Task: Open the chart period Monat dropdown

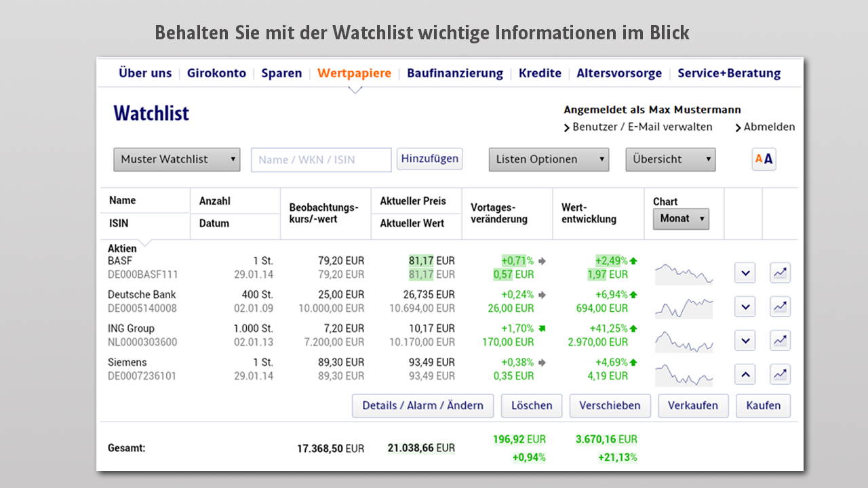Action: click(x=681, y=219)
